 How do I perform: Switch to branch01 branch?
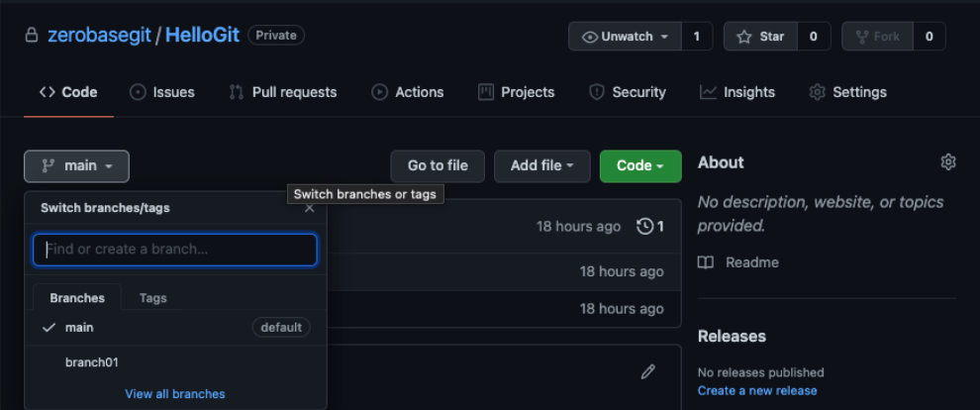click(92, 362)
